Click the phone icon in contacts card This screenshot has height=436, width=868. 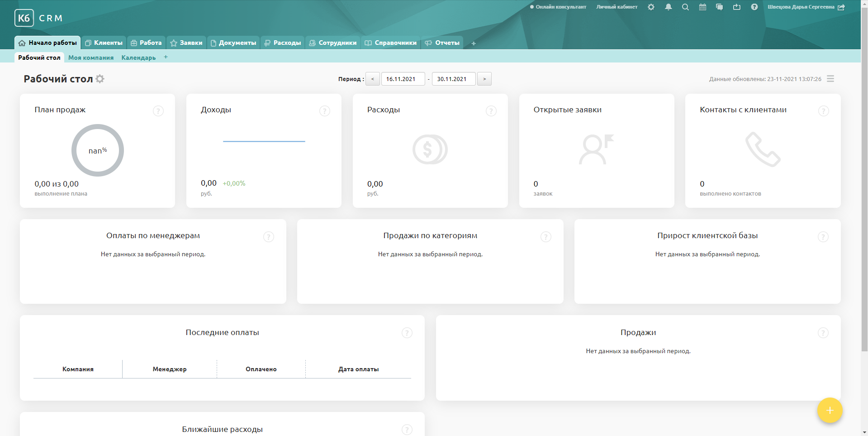point(763,149)
